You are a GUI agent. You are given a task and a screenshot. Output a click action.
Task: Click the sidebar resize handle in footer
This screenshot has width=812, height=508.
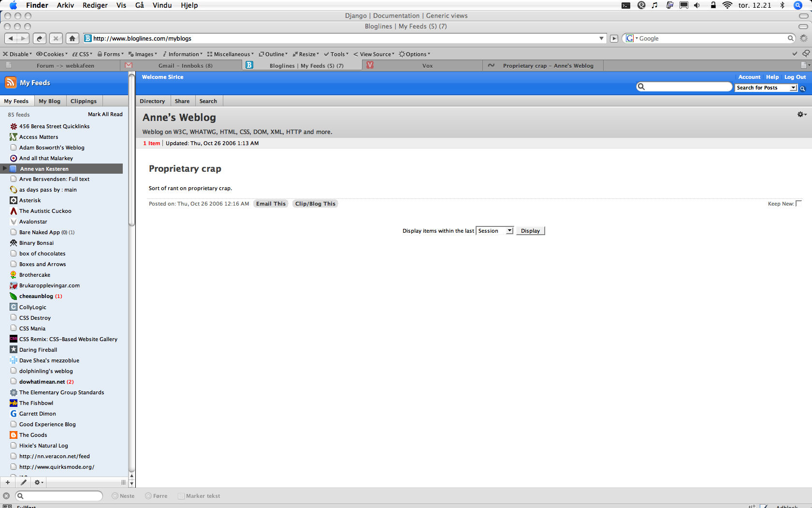pos(123,482)
